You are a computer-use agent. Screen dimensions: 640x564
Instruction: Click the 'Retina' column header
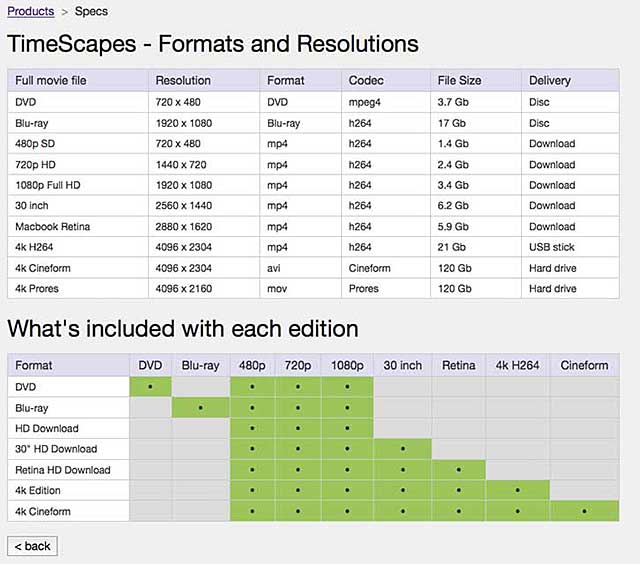(x=459, y=365)
